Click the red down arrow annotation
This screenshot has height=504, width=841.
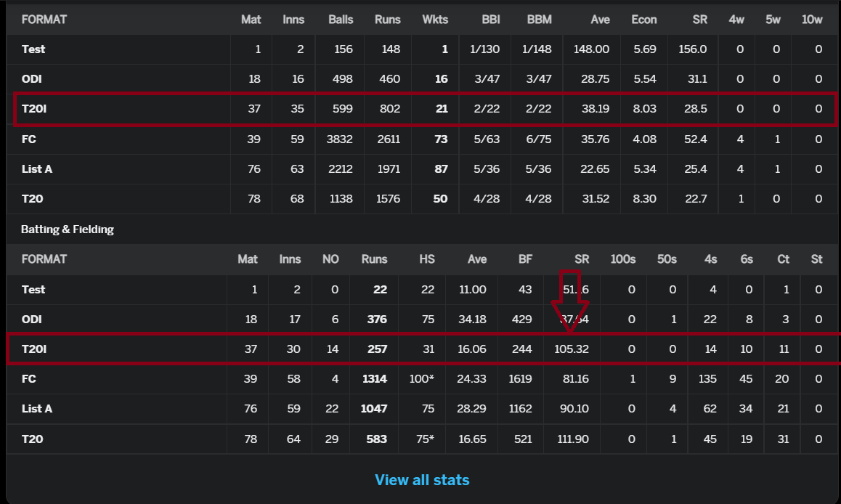coord(570,301)
